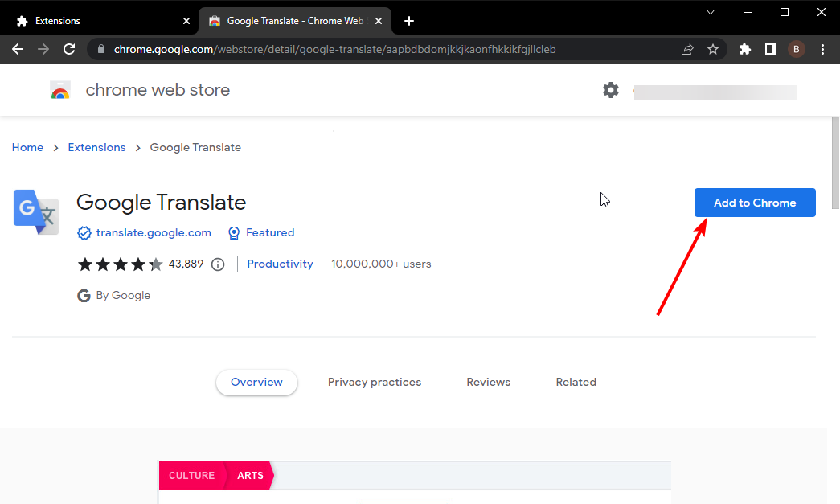Minimize the Chrome window
The height and width of the screenshot is (504, 840).
(748, 12)
